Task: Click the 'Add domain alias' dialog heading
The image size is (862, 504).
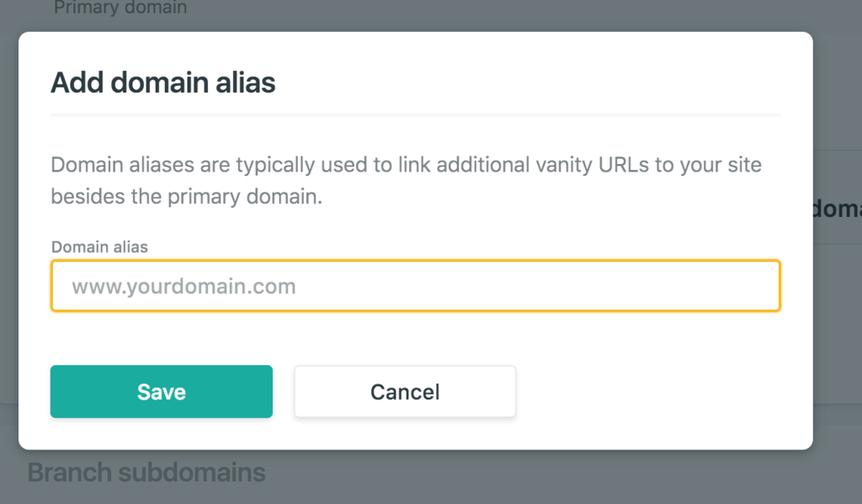Action: 162,82
